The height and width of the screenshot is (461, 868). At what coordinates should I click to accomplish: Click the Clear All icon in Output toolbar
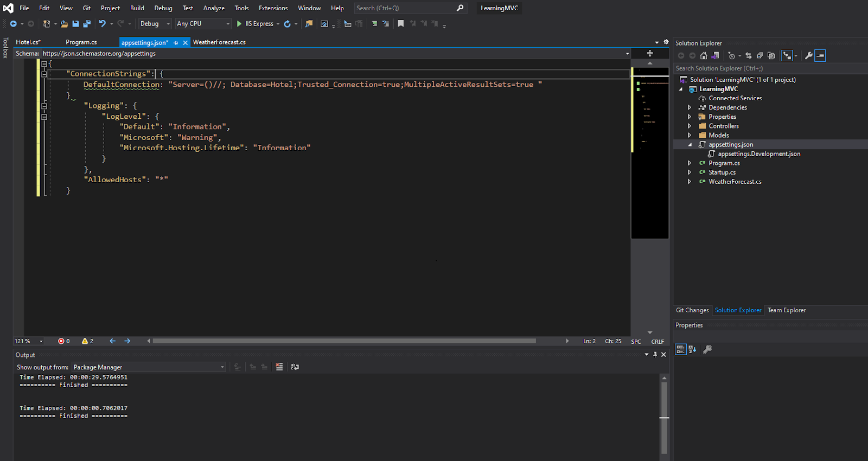(x=279, y=367)
